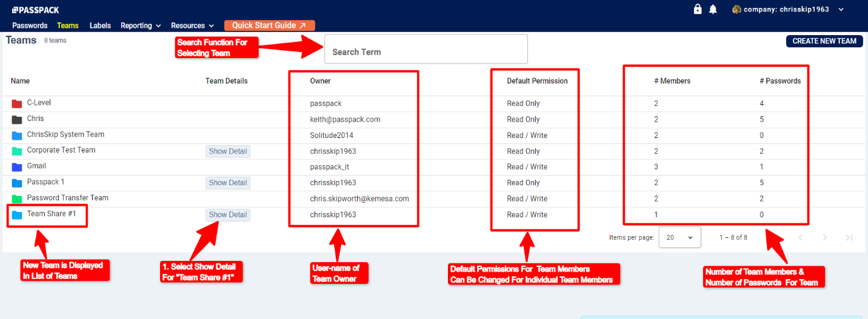The width and height of the screenshot is (868, 319).
Task: Select the Chris team name
Action: point(35,119)
